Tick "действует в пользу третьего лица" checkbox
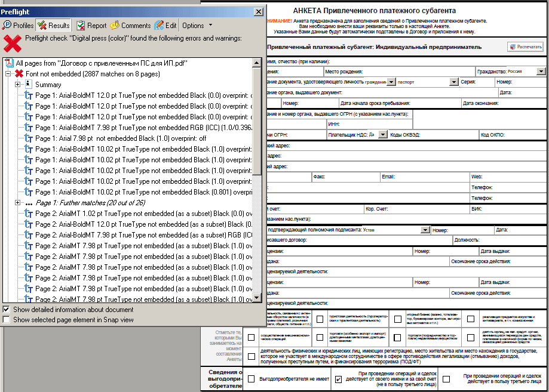Screen dimensions: 549x392 pyautogui.click(x=446, y=379)
